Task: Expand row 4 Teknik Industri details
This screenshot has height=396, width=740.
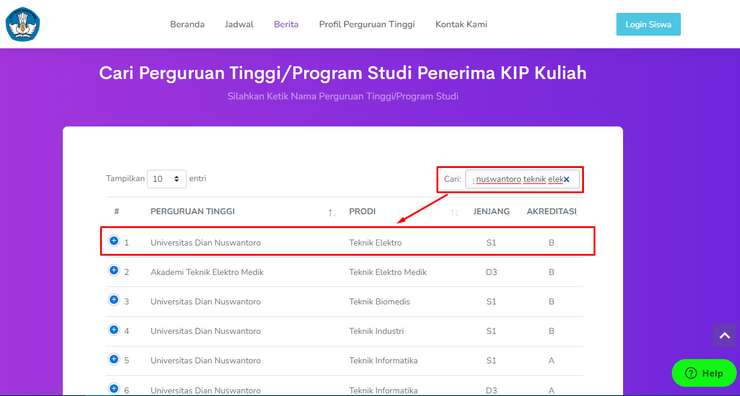Action: tap(114, 329)
